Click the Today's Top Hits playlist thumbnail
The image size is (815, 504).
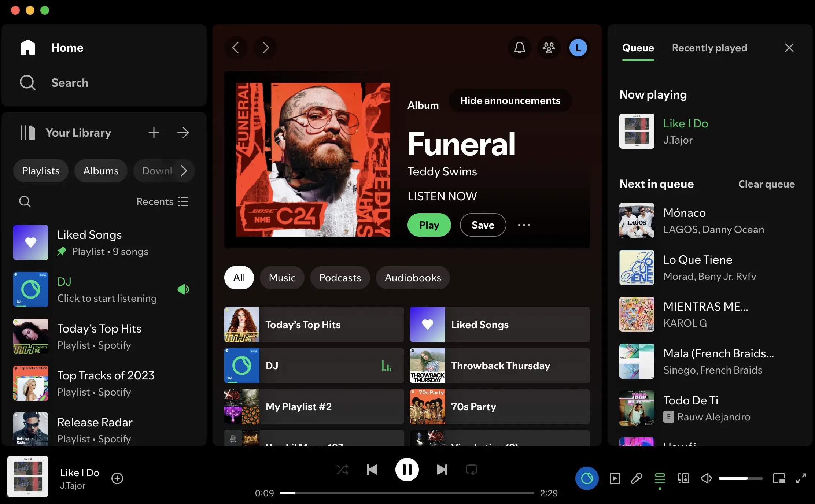point(241,324)
